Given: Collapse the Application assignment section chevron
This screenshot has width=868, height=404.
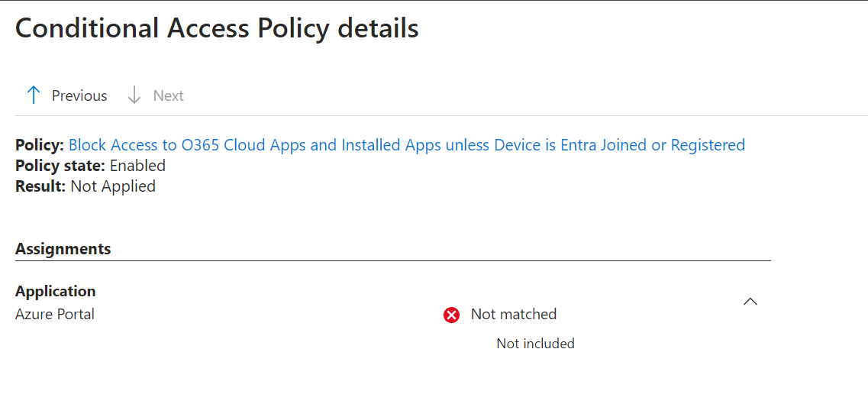Looking at the screenshot, I should click(x=750, y=302).
